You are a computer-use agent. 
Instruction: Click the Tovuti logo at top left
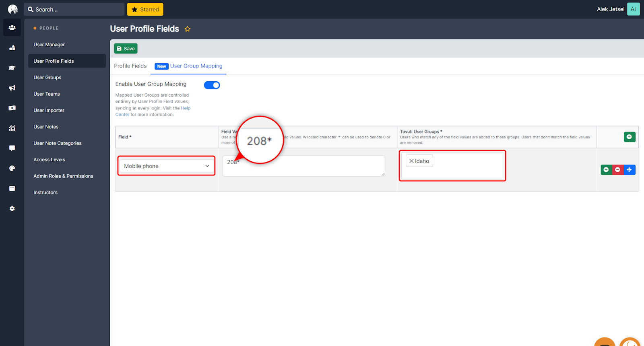(13, 9)
